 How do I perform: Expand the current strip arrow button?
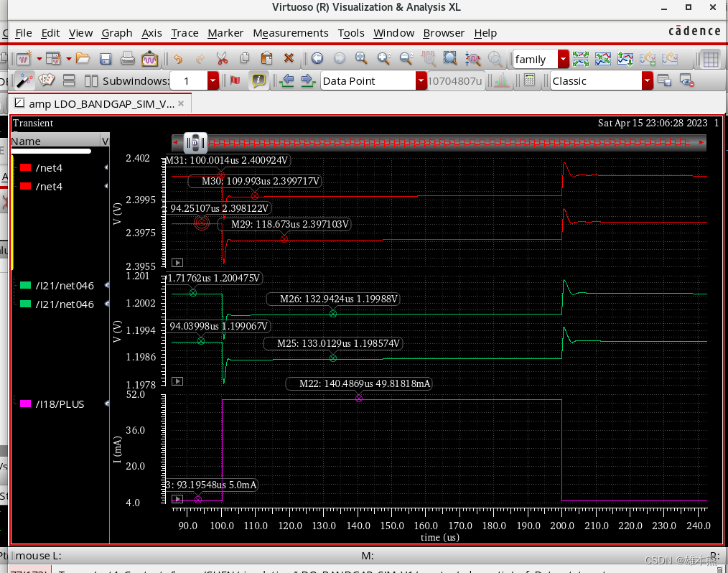click(177, 499)
